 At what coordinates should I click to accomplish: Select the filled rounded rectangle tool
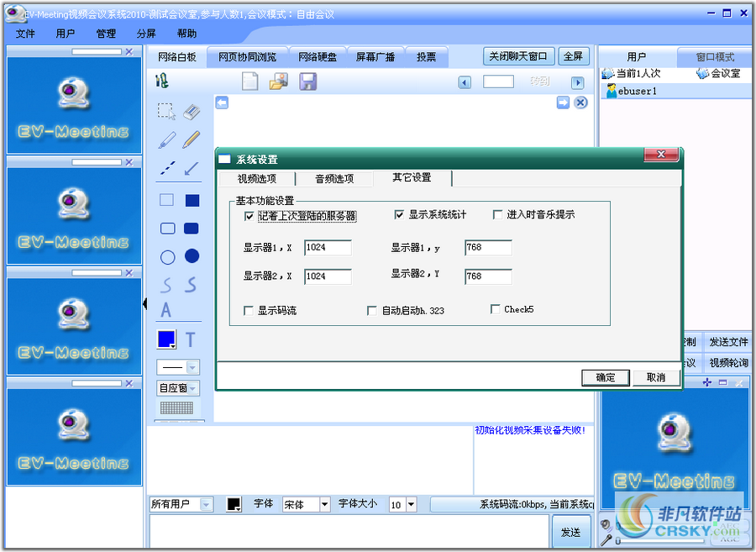192,228
